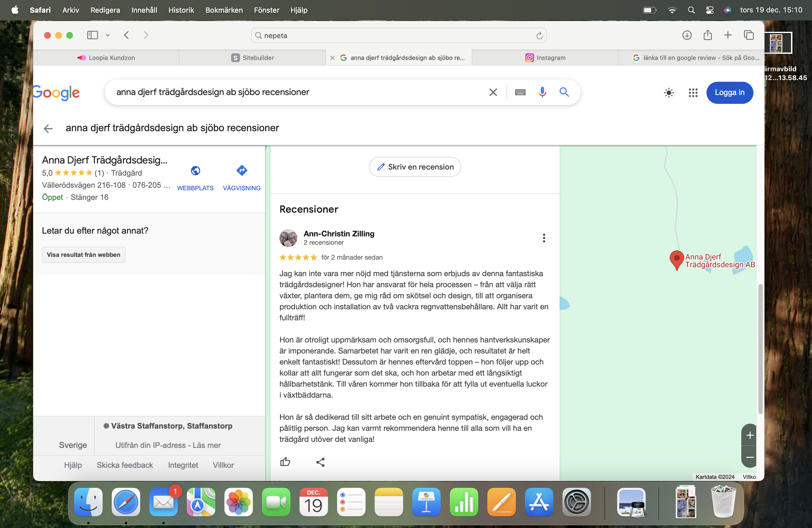Open Integritet footer link
This screenshot has width=812, height=528.
coord(183,465)
